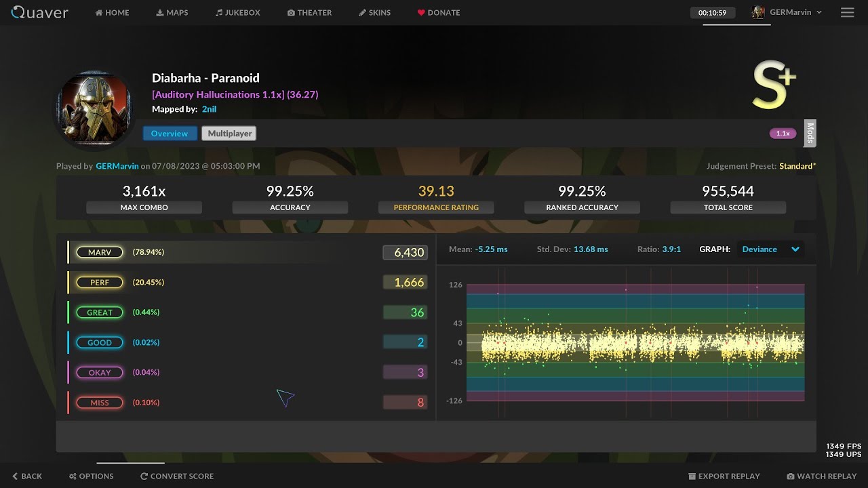The height and width of the screenshot is (488, 868).
Task: Click the MISS judgement badge
Action: pyautogui.click(x=100, y=403)
